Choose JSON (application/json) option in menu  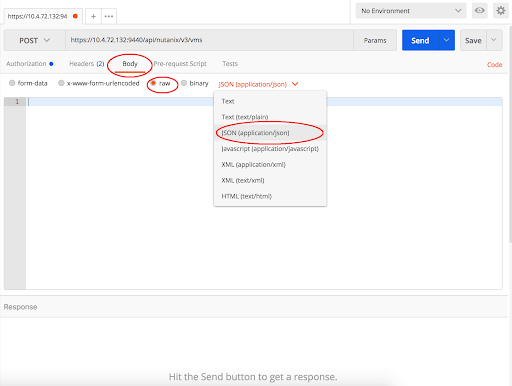click(270, 133)
